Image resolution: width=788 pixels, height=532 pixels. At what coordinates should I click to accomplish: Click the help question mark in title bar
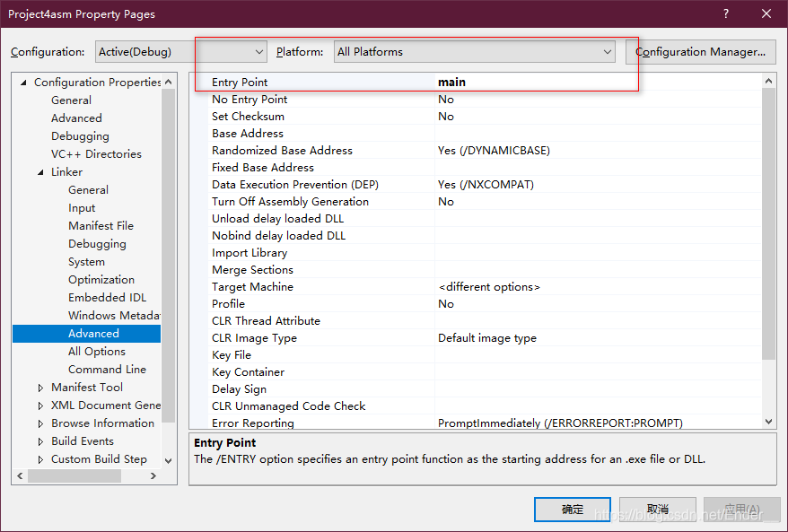click(x=726, y=13)
